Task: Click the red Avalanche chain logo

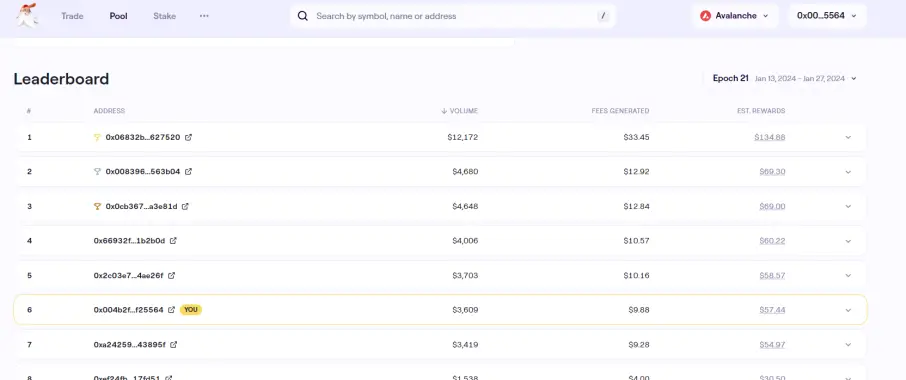Action: pos(705,16)
